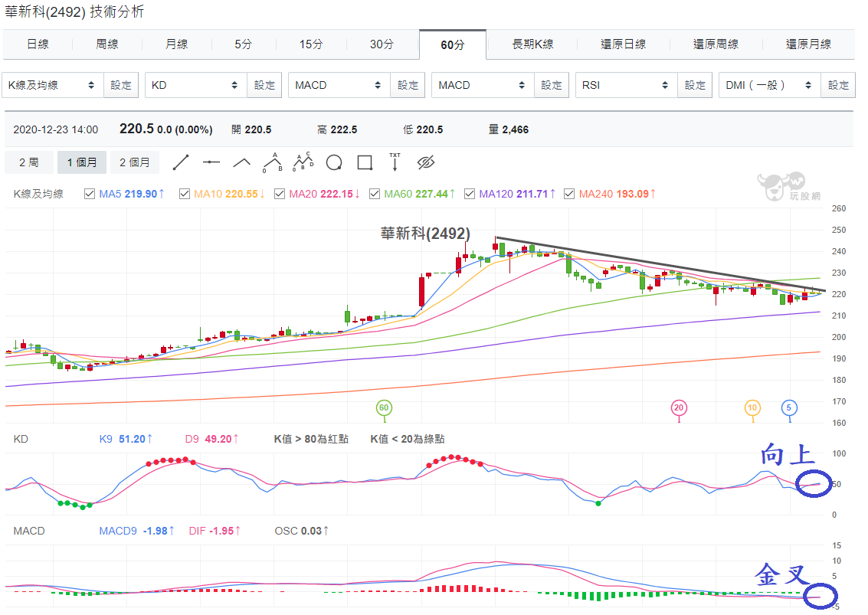Image resolution: width=868 pixels, height=615 pixels.
Task: Click the pink 20 MA marker
Action: coord(679,408)
